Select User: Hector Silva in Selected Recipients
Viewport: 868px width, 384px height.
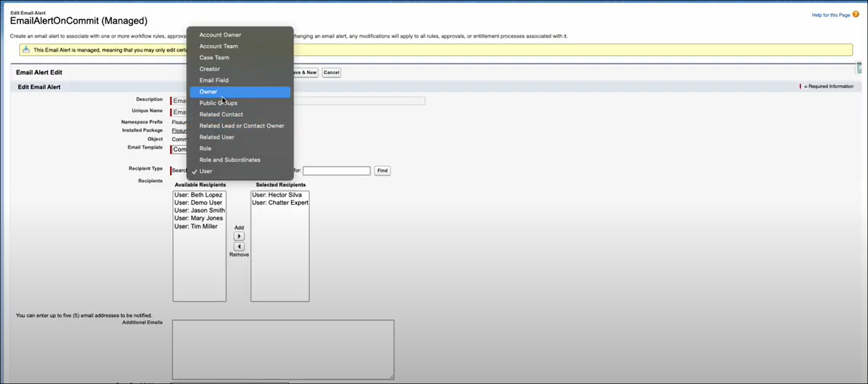pyautogui.click(x=277, y=195)
